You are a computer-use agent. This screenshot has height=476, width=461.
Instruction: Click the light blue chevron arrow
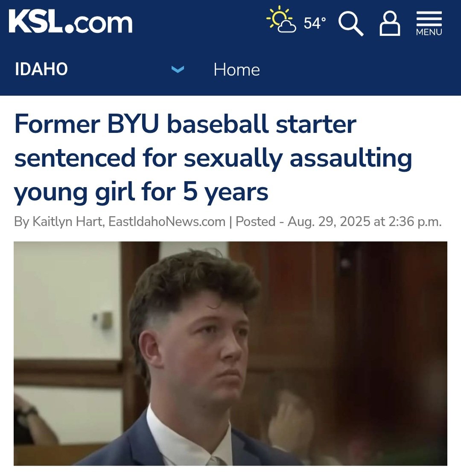(x=178, y=70)
